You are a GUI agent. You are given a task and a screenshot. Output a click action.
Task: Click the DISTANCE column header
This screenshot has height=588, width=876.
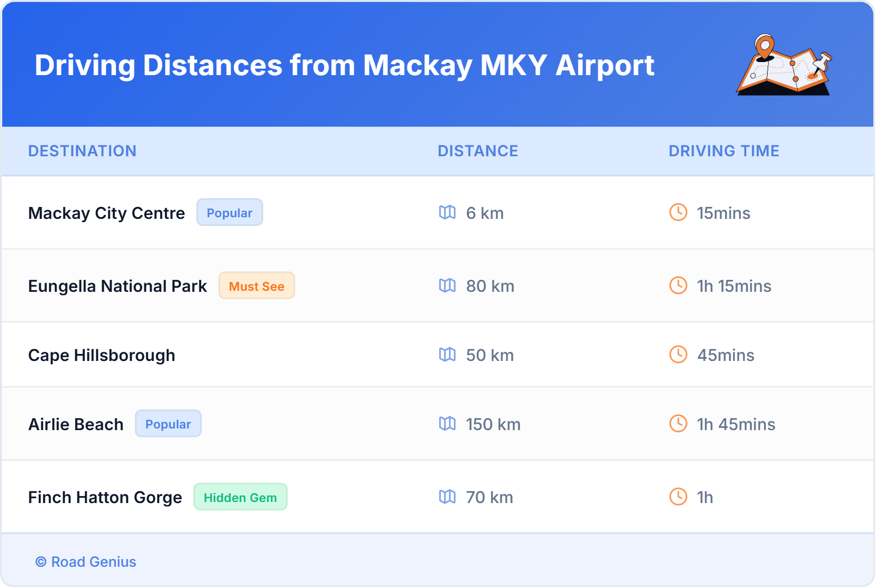478,151
